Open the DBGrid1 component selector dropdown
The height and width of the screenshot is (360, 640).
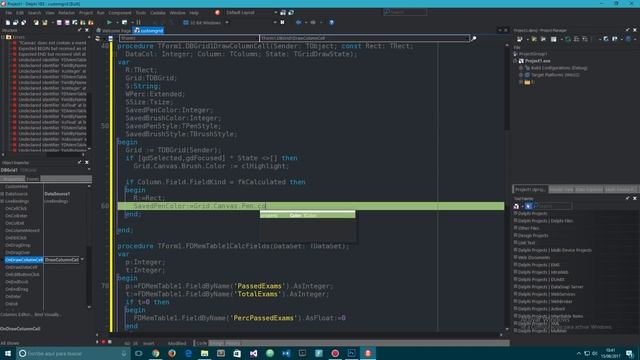(x=89, y=170)
